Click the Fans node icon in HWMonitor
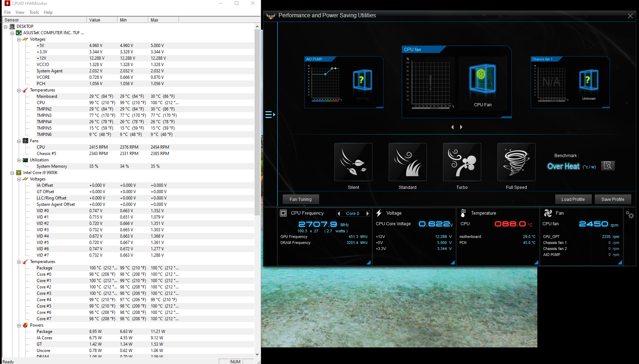Image resolution: width=639 pixels, height=364 pixels. coord(25,141)
